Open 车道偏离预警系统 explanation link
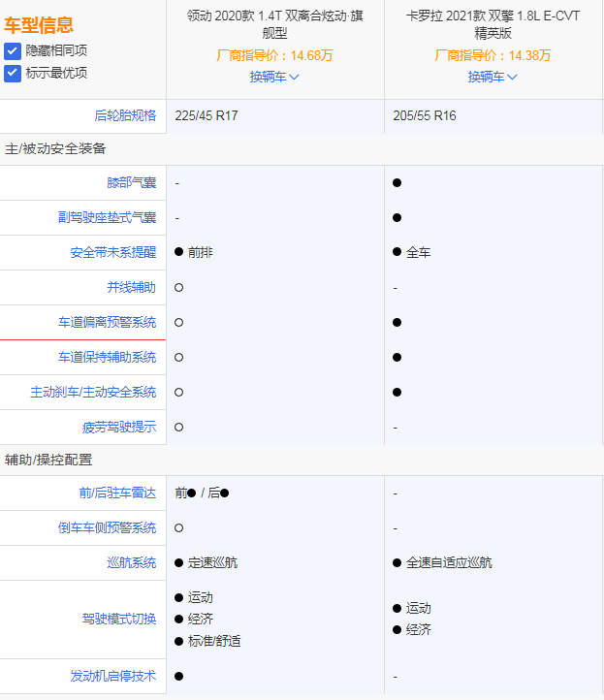This screenshot has width=604, height=700. click(107, 322)
